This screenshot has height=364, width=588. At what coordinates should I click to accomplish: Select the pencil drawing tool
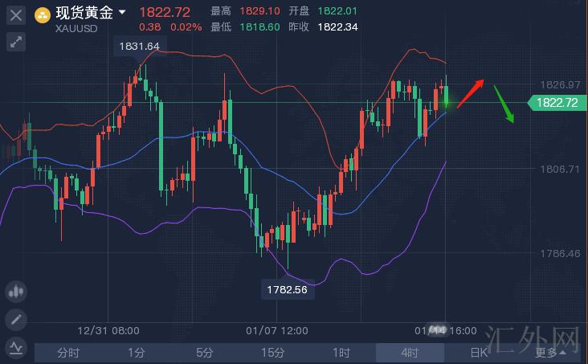(x=16, y=320)
